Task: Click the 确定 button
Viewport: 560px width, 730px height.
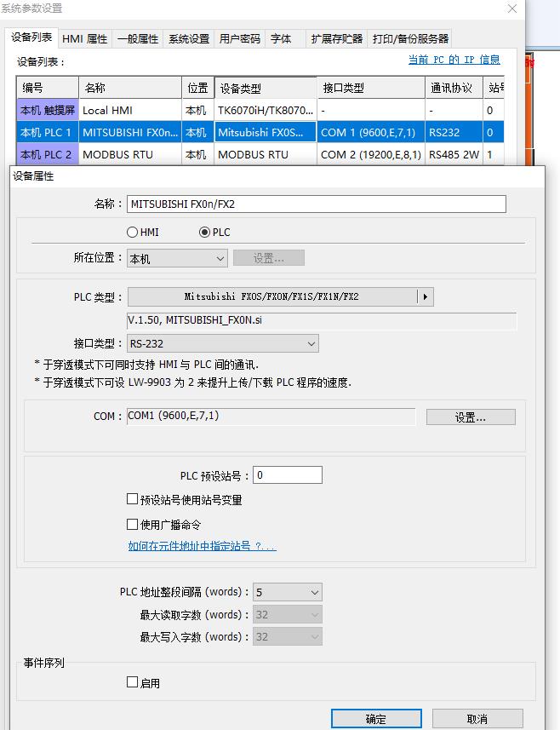Action: tap(375, 719)
